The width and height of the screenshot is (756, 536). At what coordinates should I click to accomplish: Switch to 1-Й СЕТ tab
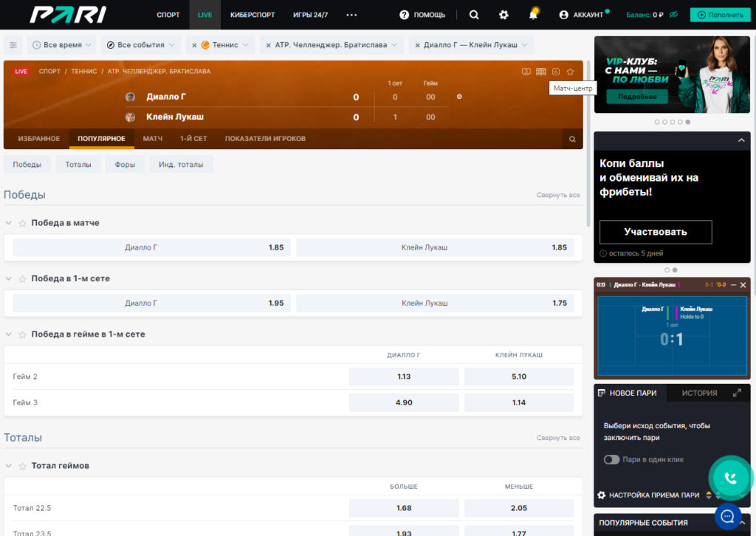click(x=193, y=139)
